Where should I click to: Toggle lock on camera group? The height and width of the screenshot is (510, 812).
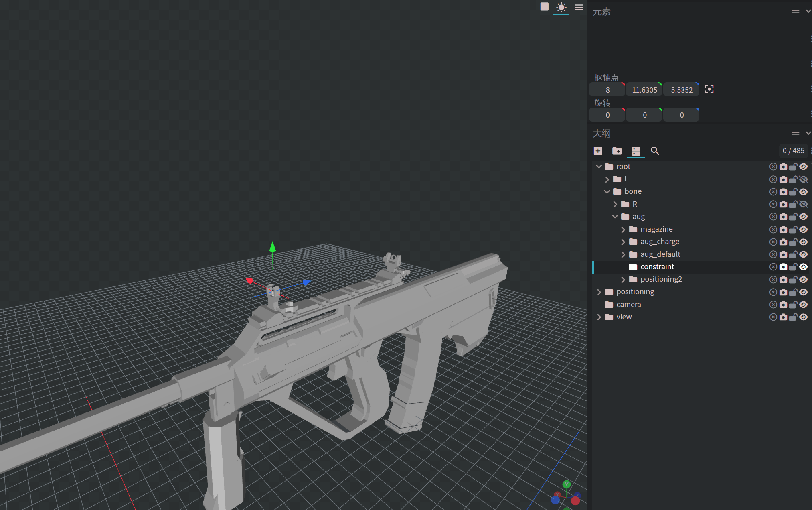[x=793, y=305]
